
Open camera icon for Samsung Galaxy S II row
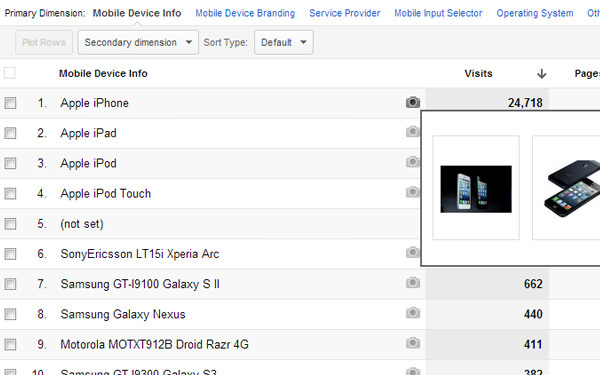(x=413, y=283)
